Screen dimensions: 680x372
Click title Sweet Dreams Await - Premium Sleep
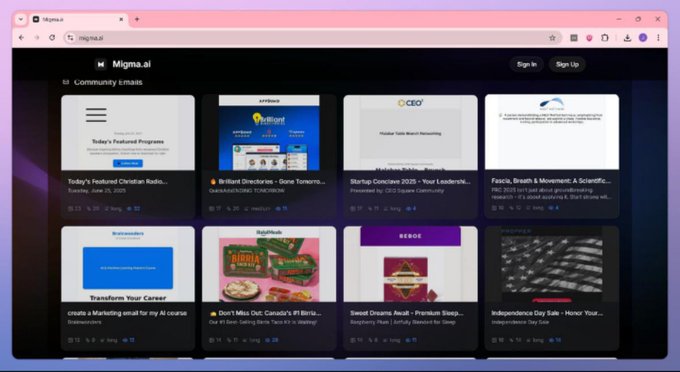pos(407,313)
